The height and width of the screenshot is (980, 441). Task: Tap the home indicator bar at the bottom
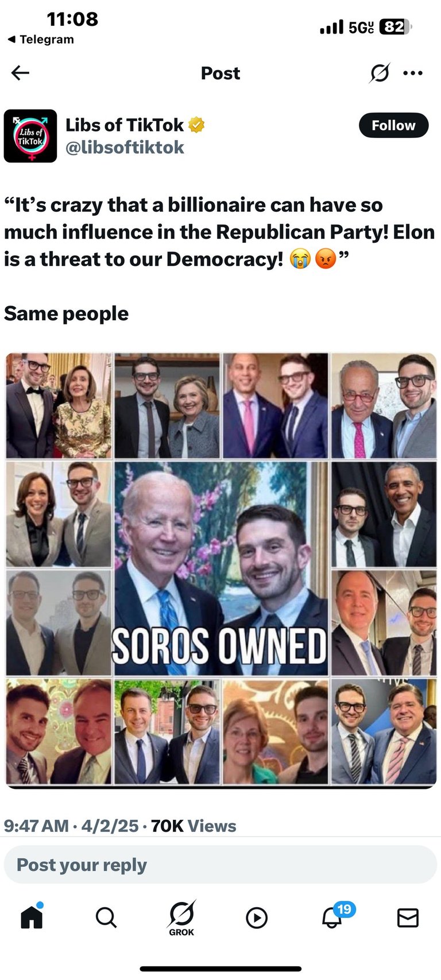(220, 969)
